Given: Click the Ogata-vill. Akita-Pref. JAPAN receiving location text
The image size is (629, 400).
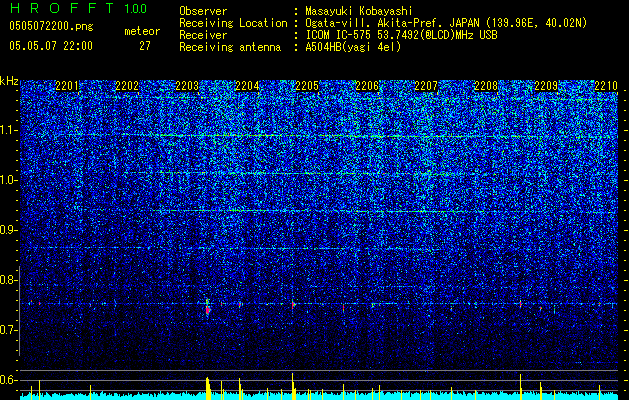Looking at the screenshot, I should point(446,23).
